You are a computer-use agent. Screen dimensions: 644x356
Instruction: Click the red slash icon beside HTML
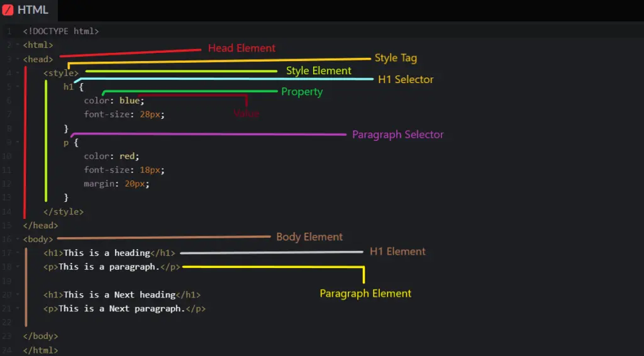pyautogui.click(x=8, y=10)
